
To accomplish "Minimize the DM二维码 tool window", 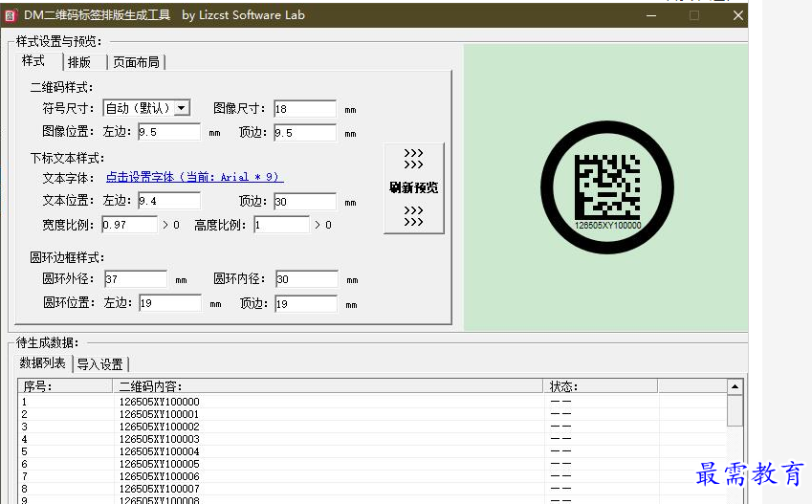I will pyautogui.click(x=651, y=15).
